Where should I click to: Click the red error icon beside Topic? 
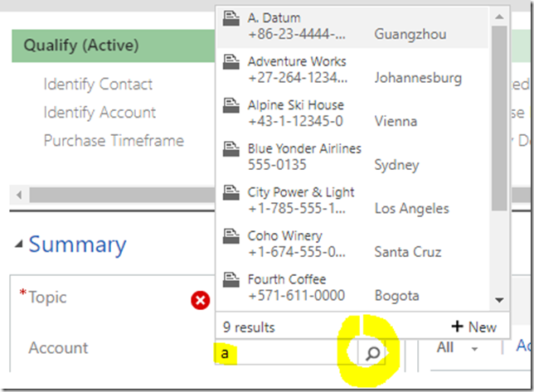click(x=200, y=300)
